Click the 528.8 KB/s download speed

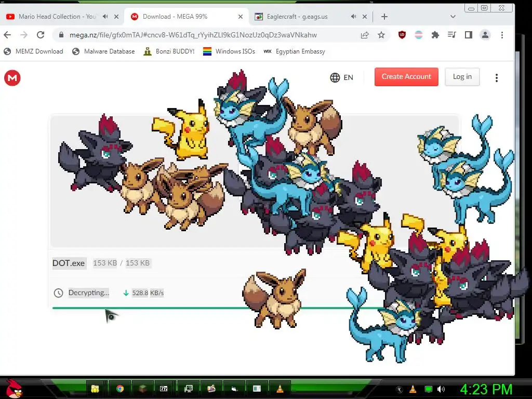point(148,293)
